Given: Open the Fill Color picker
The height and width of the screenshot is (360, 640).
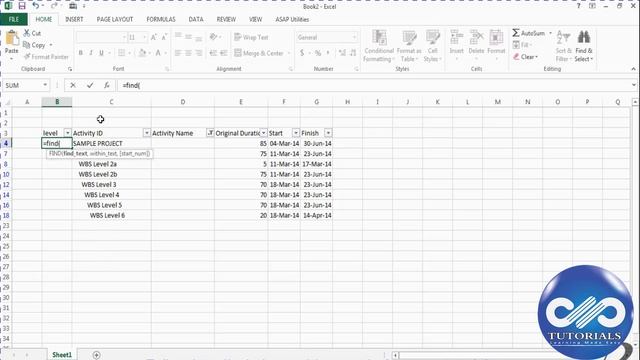Looking at the screenshot, I should click(142, 53).
